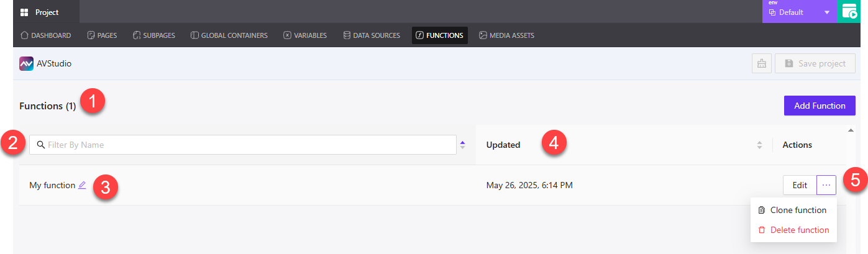This screenshot has width=868, height=254.
Task: Click the Project title tab
Action: pyautogui.click(x=46, y=12)
